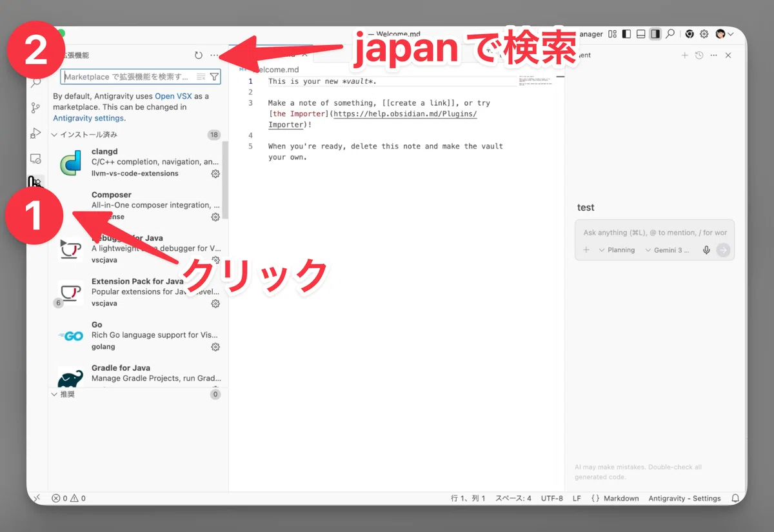Toggle primary side bar visibility

[x=627, y=34]
